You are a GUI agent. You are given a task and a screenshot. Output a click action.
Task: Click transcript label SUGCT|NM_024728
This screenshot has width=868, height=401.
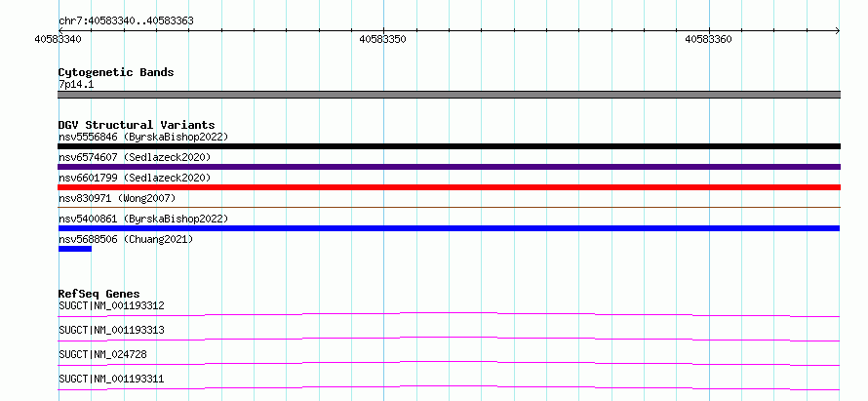pyautogui.click(x=102, y=354)
